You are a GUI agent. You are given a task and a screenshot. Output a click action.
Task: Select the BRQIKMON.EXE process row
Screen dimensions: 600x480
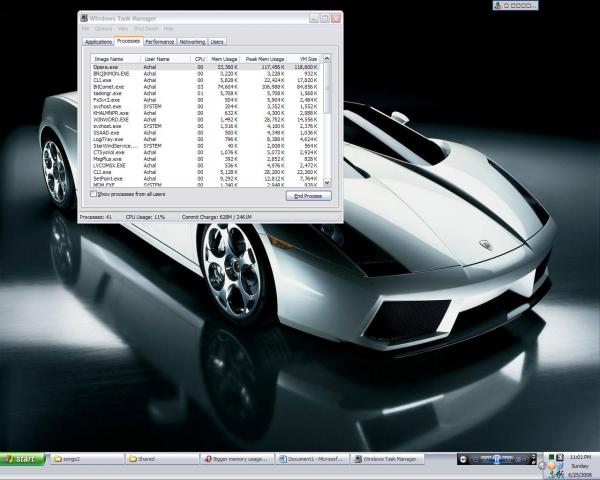[207, 73]
